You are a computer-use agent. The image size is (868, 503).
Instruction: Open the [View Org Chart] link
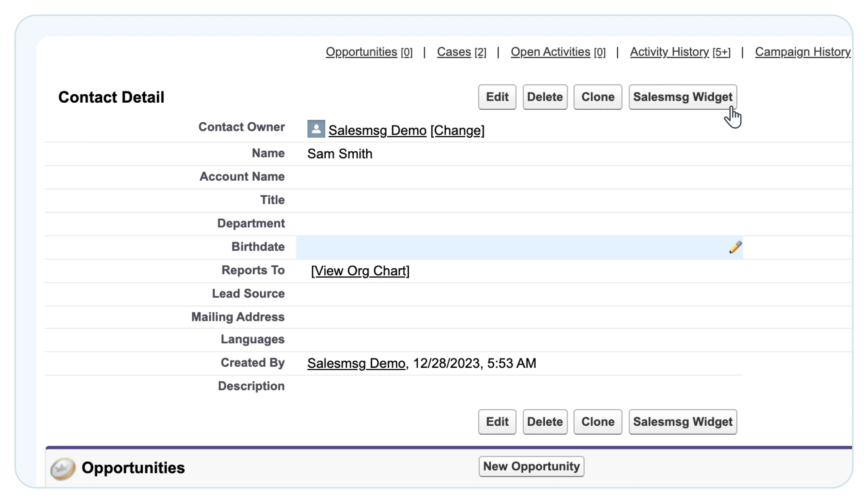[360, 271]
